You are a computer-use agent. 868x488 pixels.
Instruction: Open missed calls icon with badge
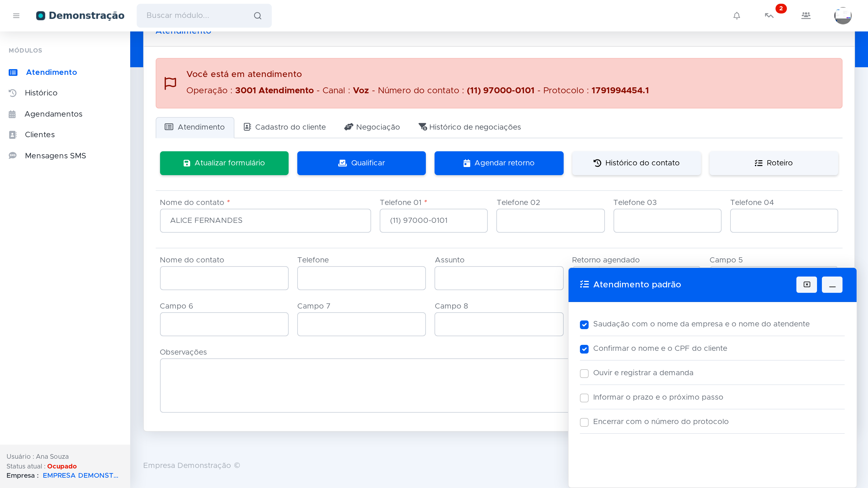(769, 16)
